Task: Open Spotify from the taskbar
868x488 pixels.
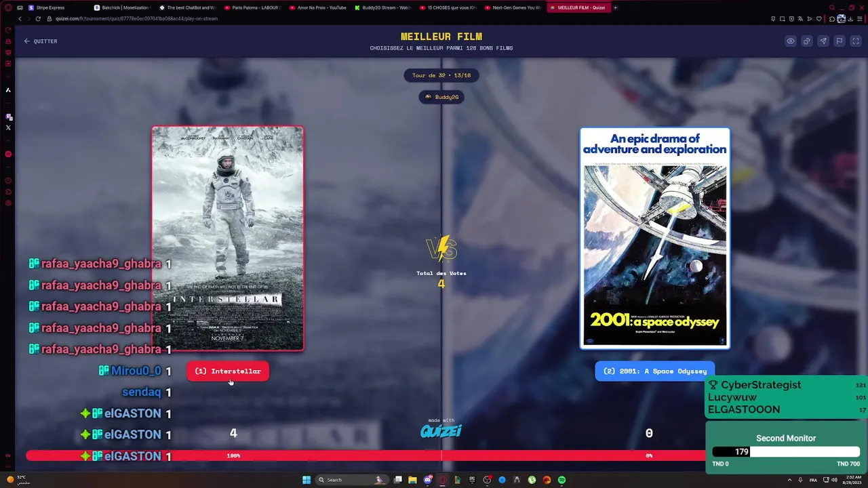Action: [x=561, y=480]
